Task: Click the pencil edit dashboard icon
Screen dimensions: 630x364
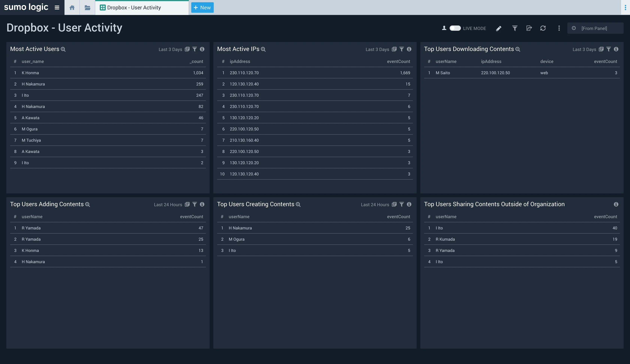Action: [x=499, y=28]
